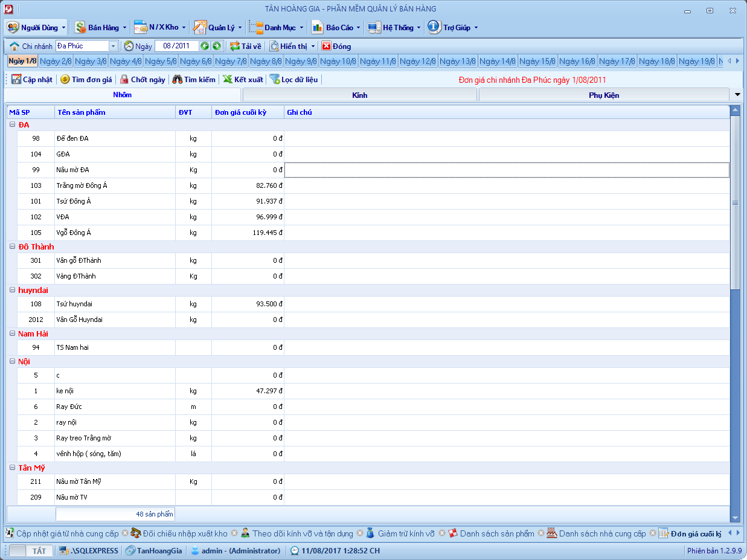The image size is (747, 560).
Task: Go to next month with green arrow
Action: click(217, 47)
